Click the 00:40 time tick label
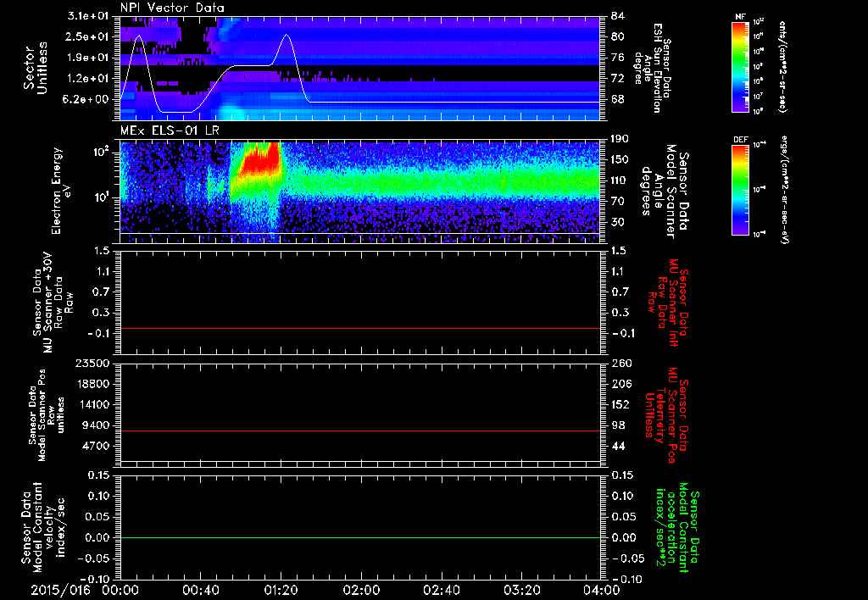Viewport: 868px width, 600px height. point(200,590)
